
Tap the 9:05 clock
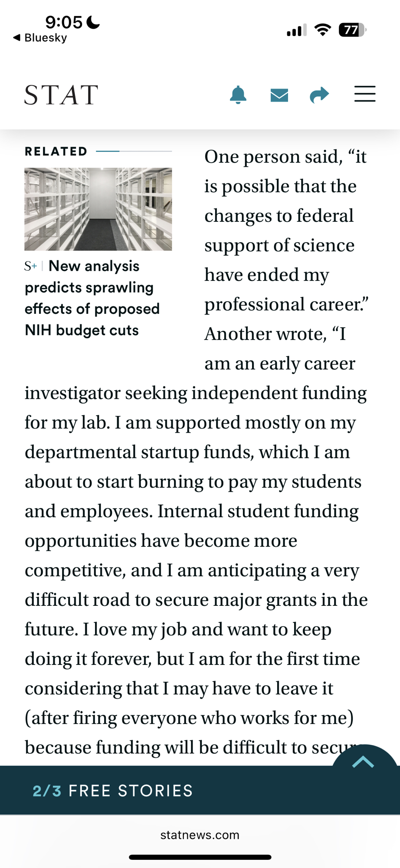[63, 22]
